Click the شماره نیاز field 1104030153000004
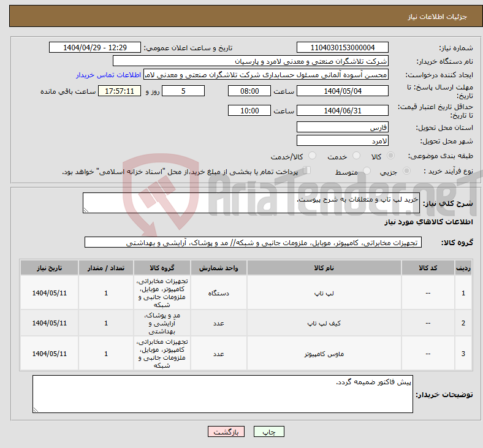The width and height of the screenshot is (483, 448). click(342, 47)
